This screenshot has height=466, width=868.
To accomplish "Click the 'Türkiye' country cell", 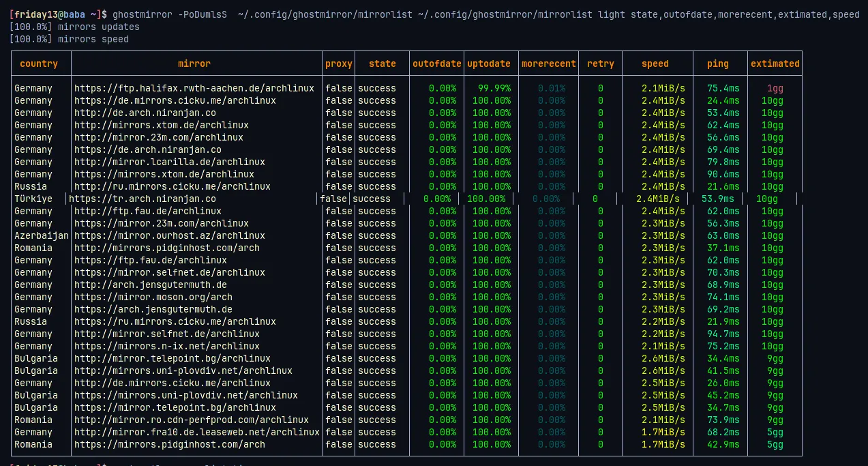I will pyautogui.click(x=33, y=199).
